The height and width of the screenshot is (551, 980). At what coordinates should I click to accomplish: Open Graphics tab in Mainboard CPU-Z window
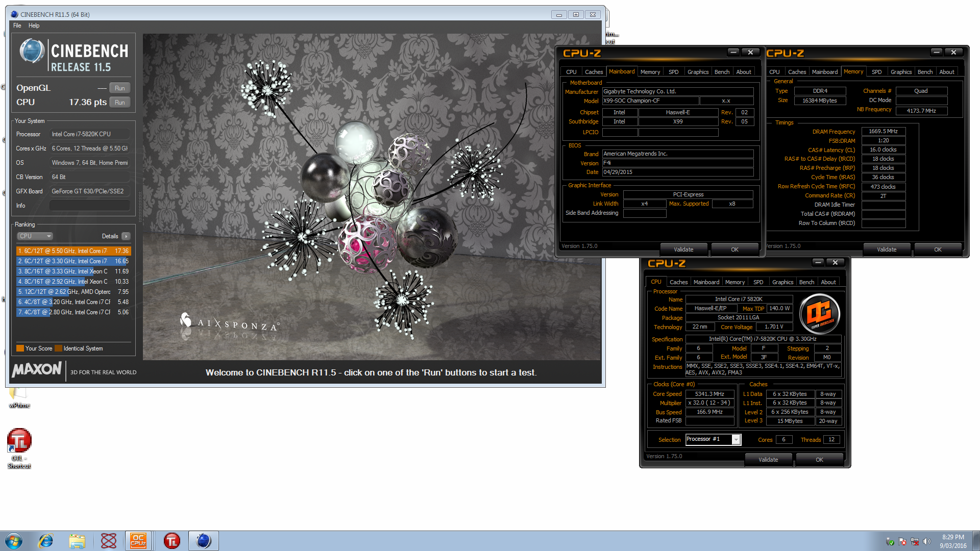click(698, 72)
